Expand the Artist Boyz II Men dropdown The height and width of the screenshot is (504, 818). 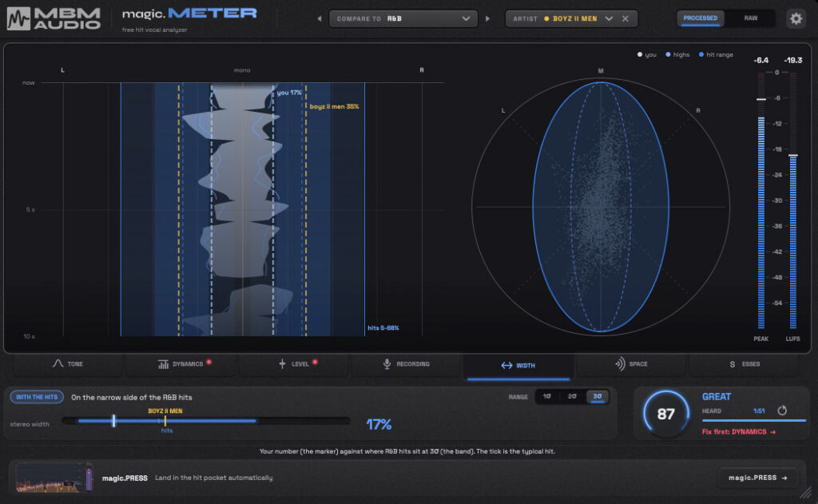coord(609,19)
